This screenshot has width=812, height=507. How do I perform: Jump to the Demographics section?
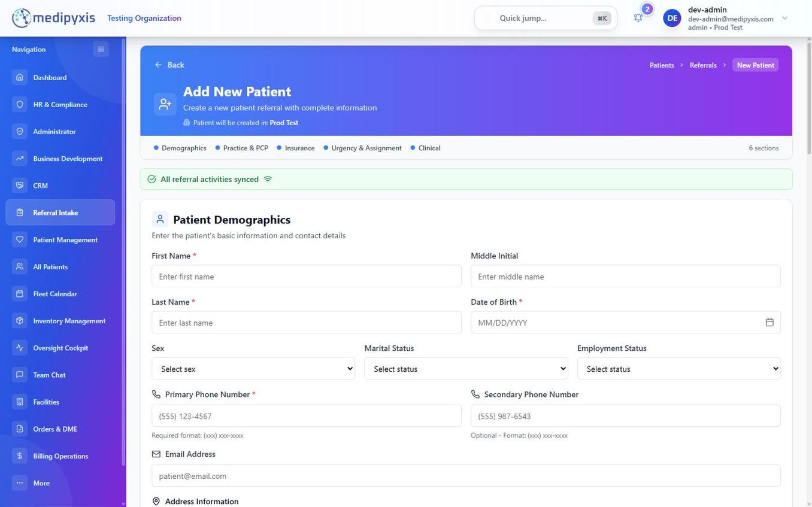(180, 148)
